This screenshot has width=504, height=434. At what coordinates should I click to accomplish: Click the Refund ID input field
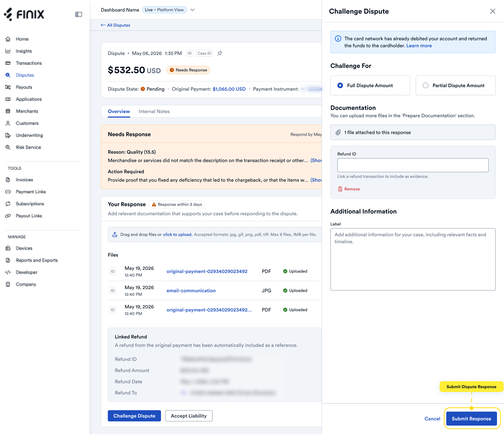(413, 165)
